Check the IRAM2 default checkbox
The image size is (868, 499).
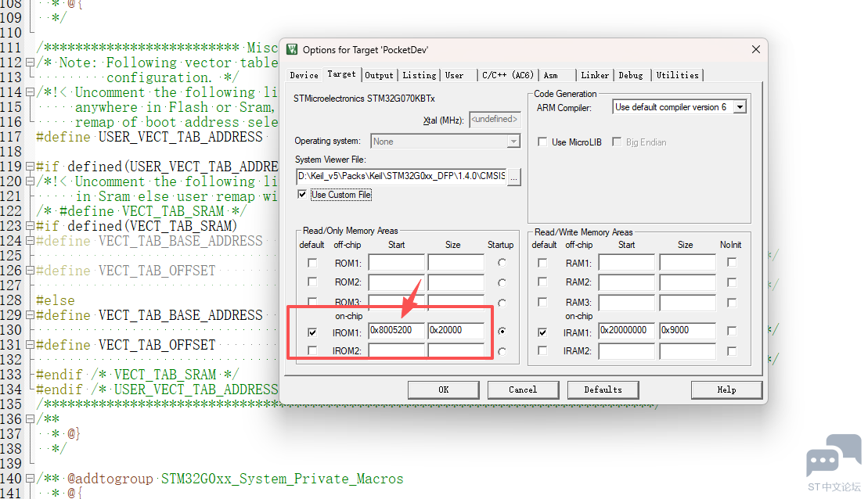542,350
